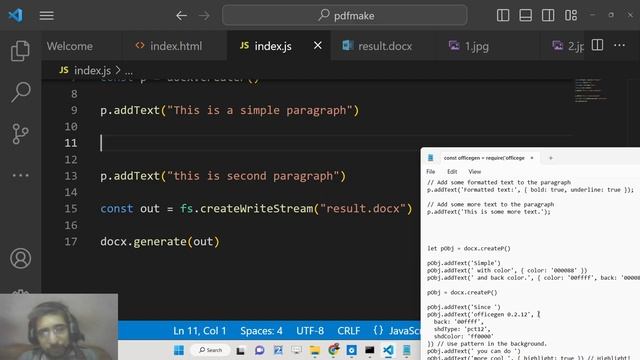This screenshot has height=360, width=640.
Task: Open the monitor icon app on the taskbar
Action: (x=296, y=350)
